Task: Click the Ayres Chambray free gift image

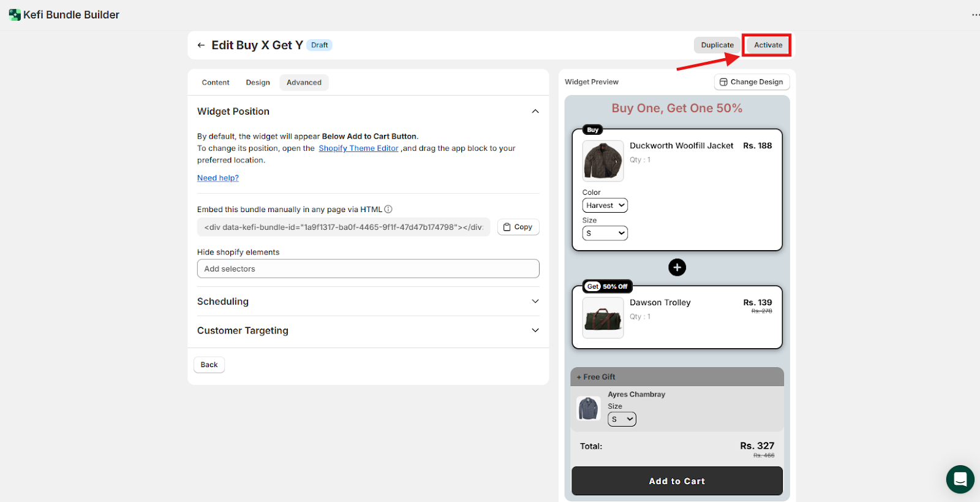Action: click(589, 408)
